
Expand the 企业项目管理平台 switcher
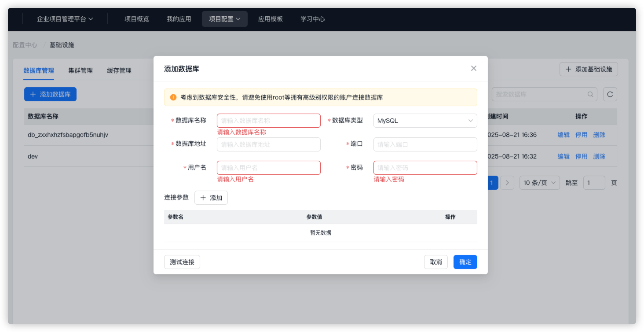(x=65, y=19)
